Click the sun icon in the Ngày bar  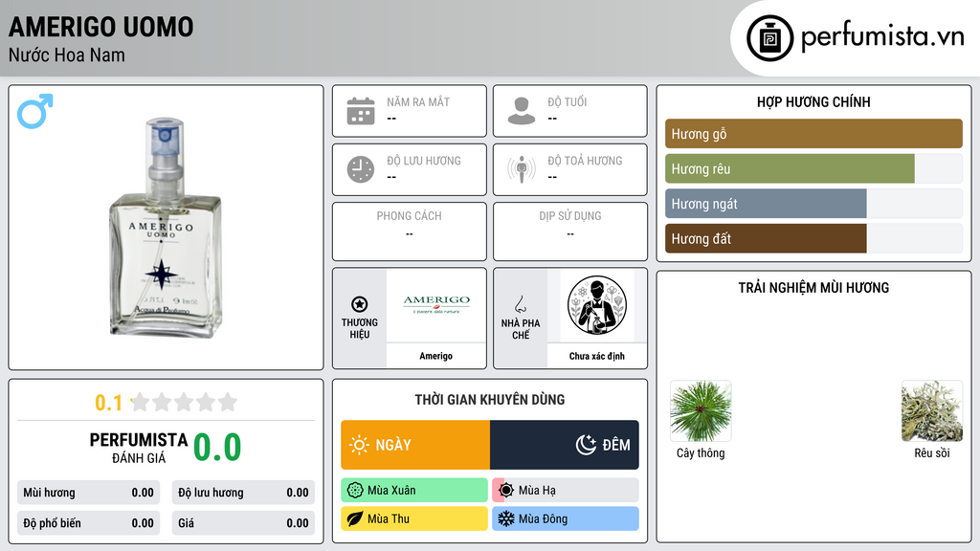point(359,445)
